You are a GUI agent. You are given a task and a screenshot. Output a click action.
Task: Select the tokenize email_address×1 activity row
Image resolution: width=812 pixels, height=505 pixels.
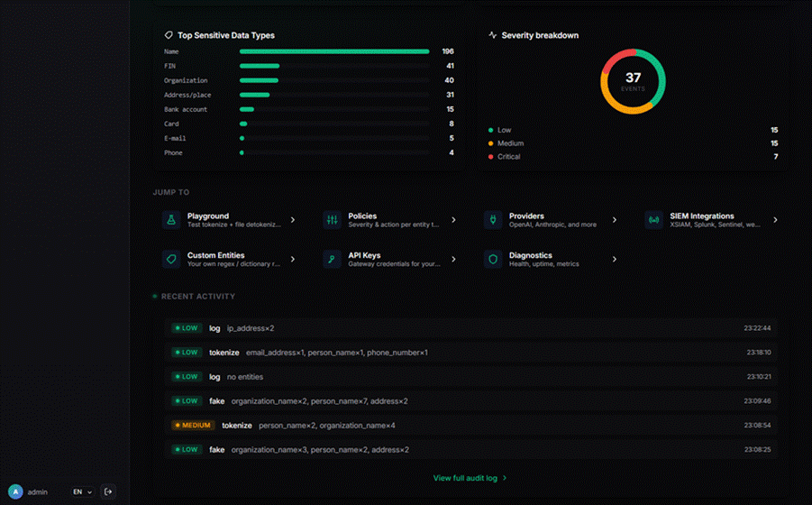(x=470, y=353)
